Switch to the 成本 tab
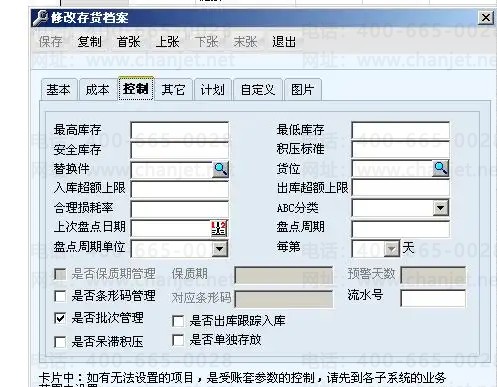Screen dimensions: 497x387 tap(98, 90)
